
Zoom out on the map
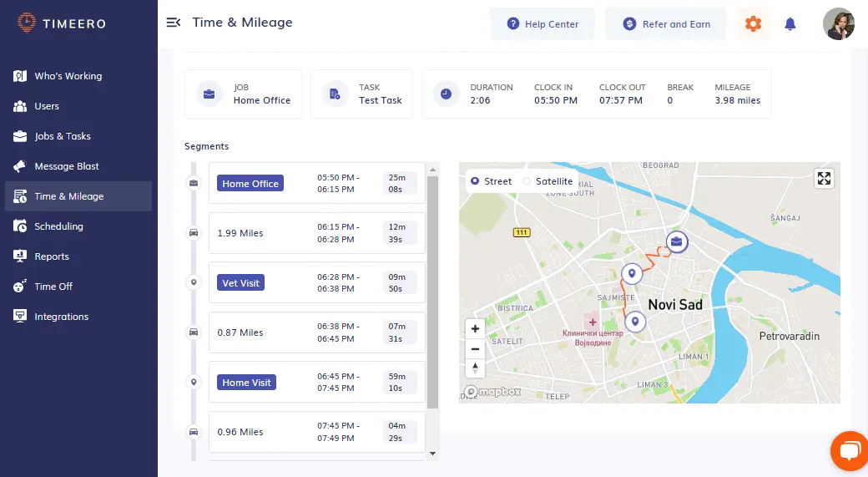click(x=475, y=349)
